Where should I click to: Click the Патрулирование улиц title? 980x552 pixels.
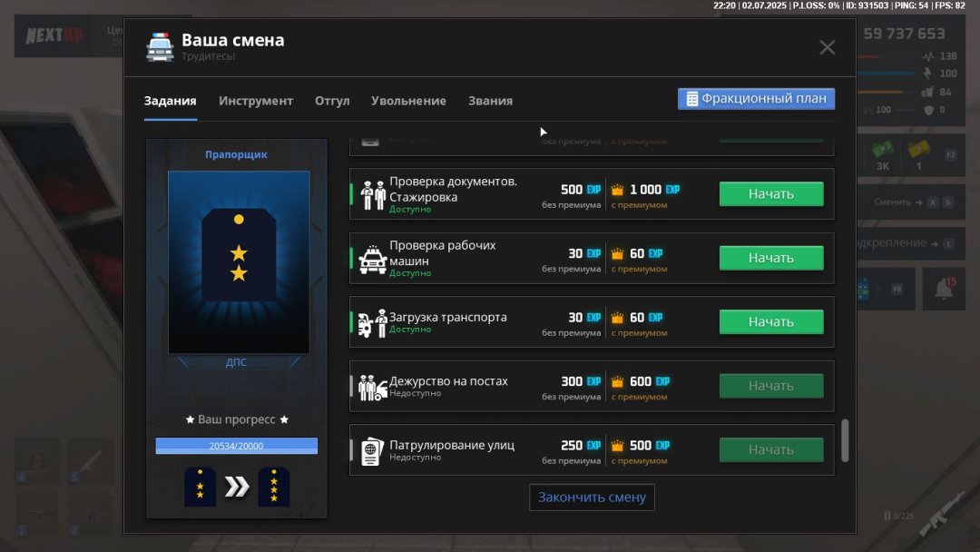click(452, 445)
